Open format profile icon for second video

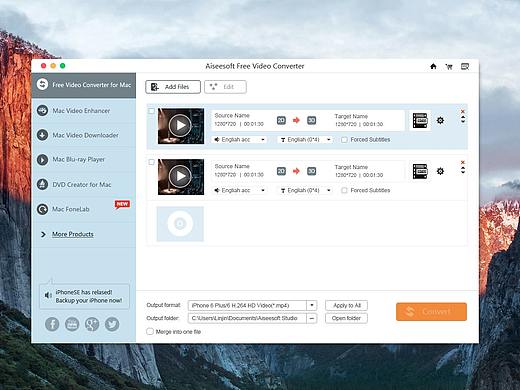point(420,171)
